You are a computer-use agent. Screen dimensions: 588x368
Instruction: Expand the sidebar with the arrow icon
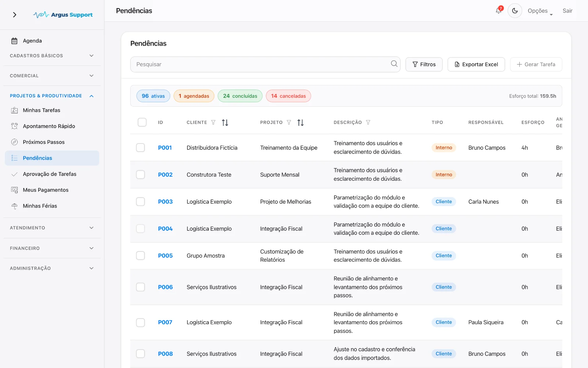tap(15, 15)
